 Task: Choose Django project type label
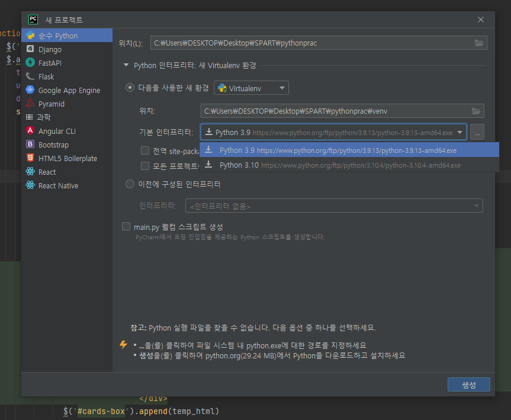(50, 49)
